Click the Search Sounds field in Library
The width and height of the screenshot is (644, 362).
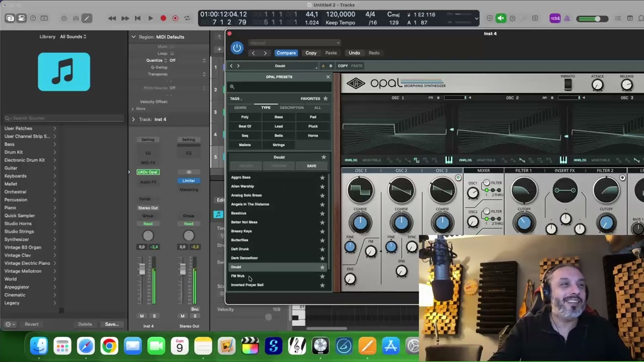click(x=64, y=118)
